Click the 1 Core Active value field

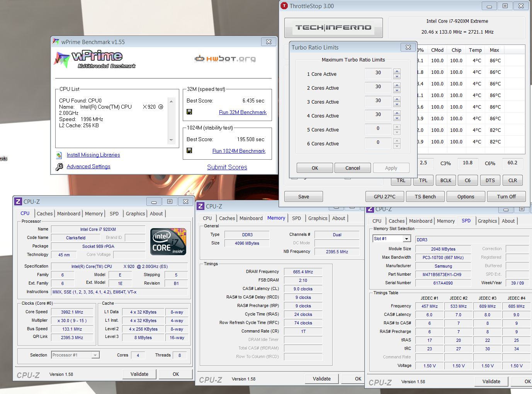pyautogui.click(x=378, y=73)
